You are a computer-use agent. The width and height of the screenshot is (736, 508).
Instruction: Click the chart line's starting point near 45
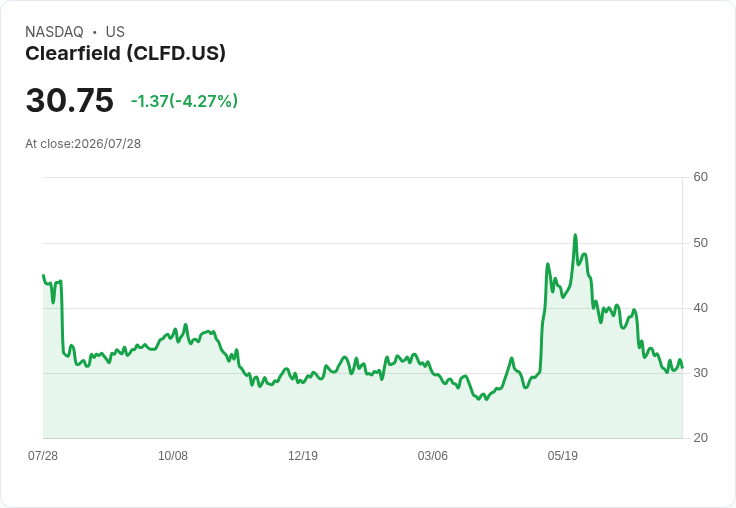coord(43,276)
